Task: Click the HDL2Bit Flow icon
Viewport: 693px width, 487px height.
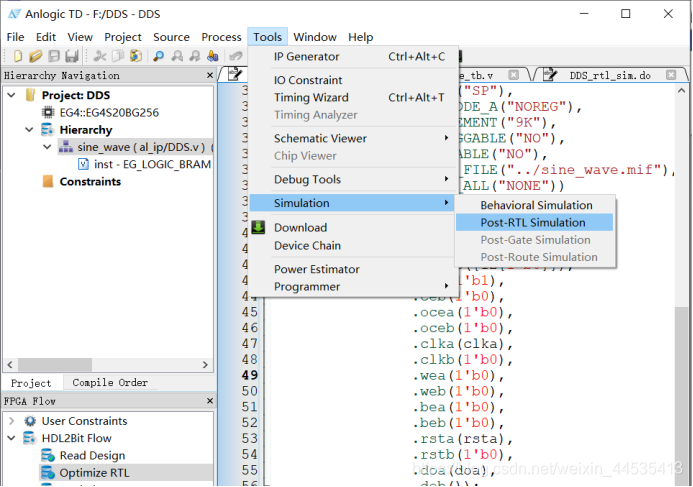Action: [30, 438]
